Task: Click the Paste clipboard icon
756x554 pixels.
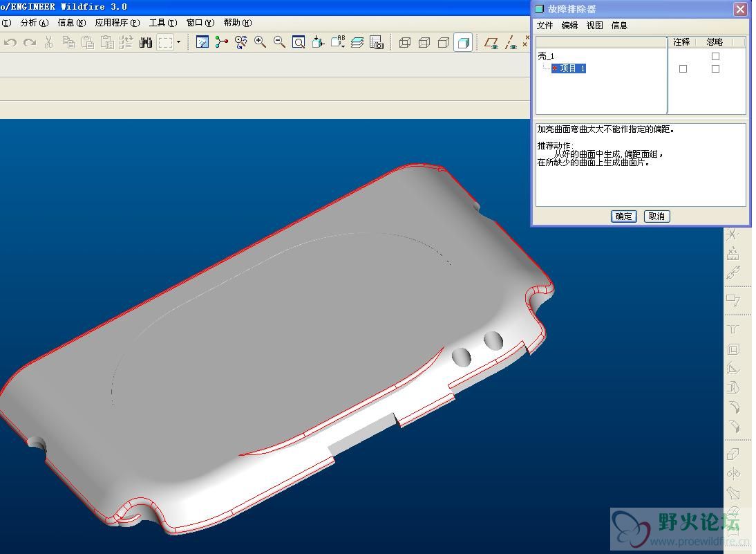Action: click(88, 42)
